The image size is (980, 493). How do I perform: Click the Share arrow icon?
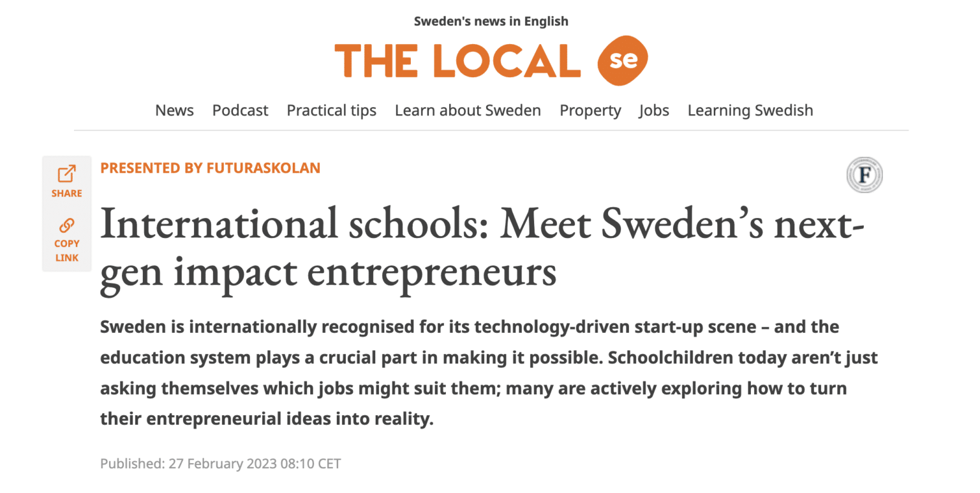point(66,173)
